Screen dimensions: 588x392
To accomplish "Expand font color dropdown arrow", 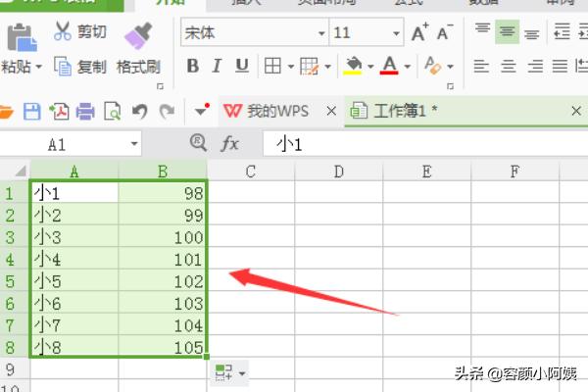I will coord(408,67).
